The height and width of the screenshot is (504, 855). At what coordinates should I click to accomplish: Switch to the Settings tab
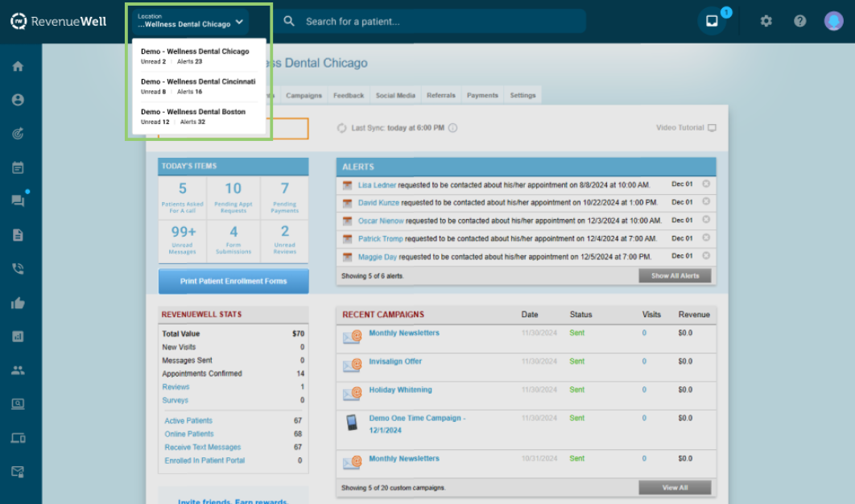click(x=523, y=96)
